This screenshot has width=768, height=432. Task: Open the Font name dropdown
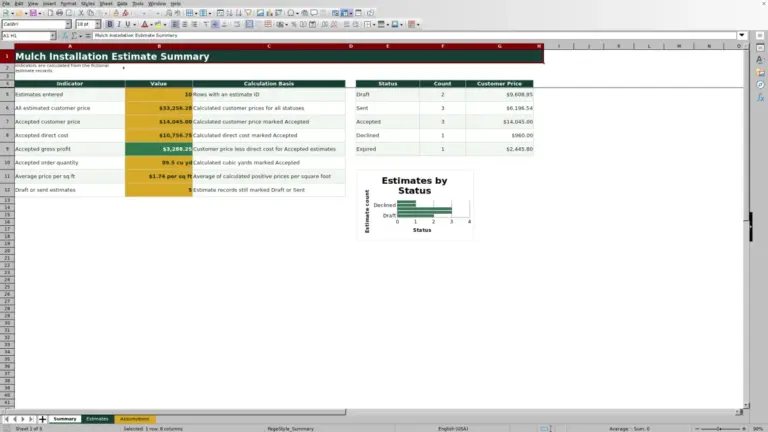click(68, 24)
